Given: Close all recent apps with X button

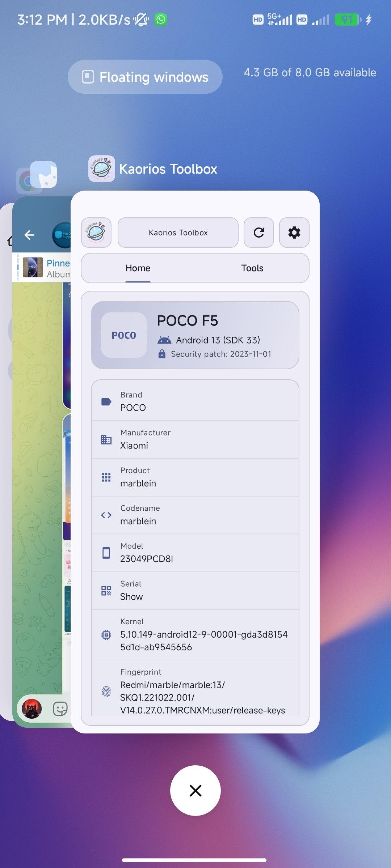Looking at the screenshot, I should coord(195,791).
